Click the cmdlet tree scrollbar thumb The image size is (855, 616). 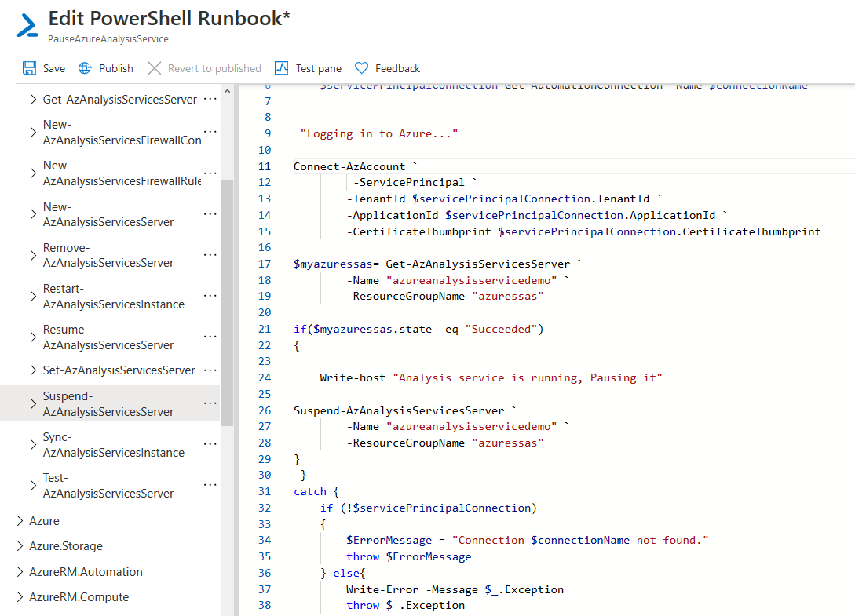pos(228,302)
